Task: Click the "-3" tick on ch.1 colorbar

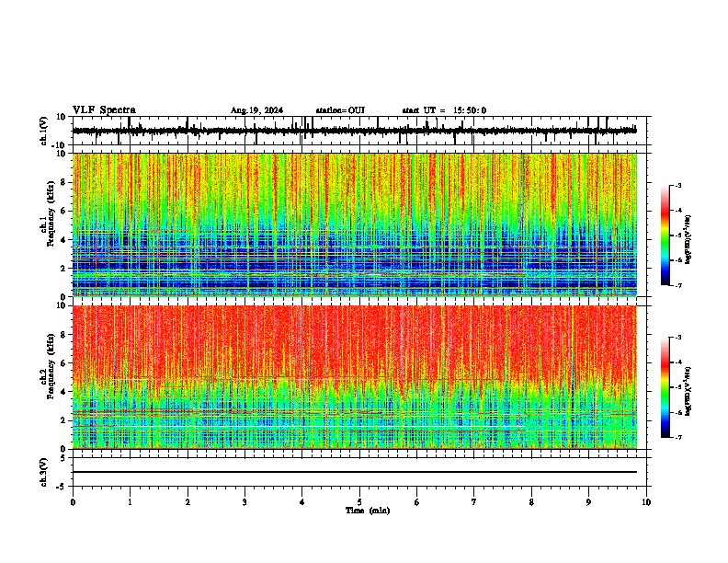Action: (x=678, y=186)
